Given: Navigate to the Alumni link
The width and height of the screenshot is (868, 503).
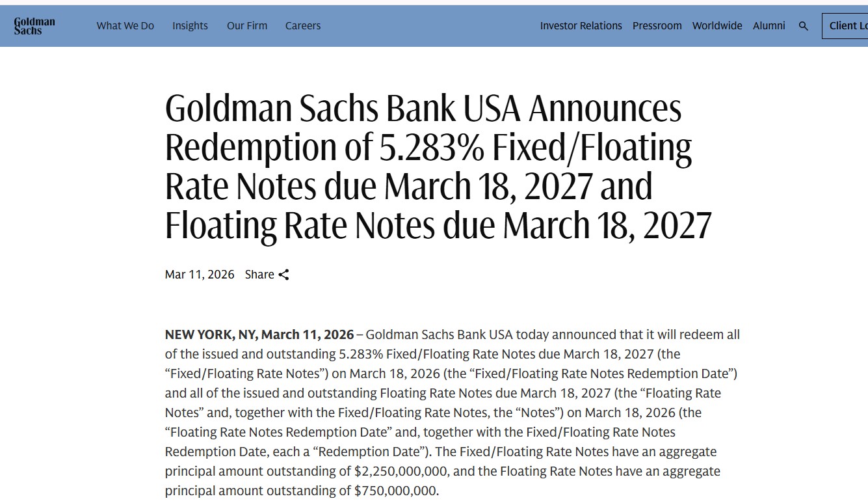Looking at the screenshot, I should [x=769, y=26].
